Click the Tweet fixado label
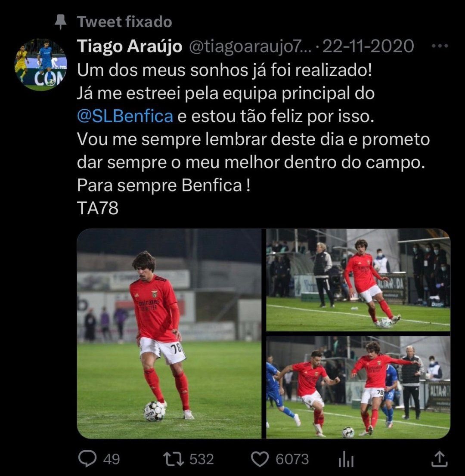Screen dimensions: 465x476 pos(124,22)
